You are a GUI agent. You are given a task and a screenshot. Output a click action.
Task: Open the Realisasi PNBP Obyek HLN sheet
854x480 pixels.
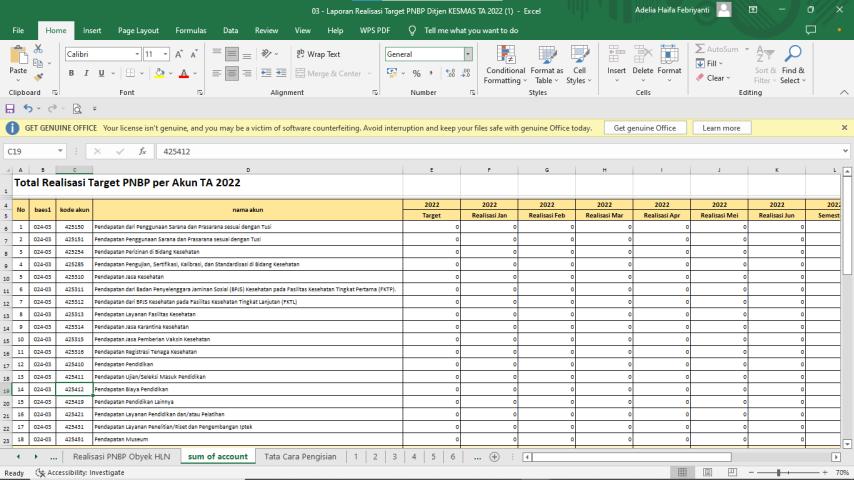(x=121, y=457)
